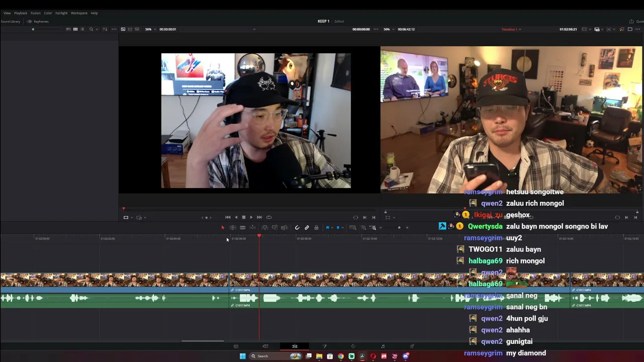Expand marker color dropdown arrow
The width and height of the screenshot is (644, 362).
343,228
